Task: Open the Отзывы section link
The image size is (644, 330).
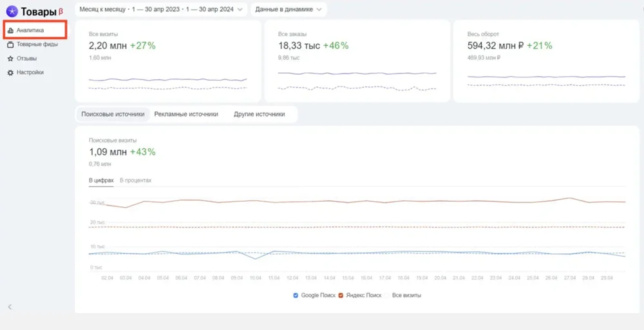Action: click(x=26, y=59)
